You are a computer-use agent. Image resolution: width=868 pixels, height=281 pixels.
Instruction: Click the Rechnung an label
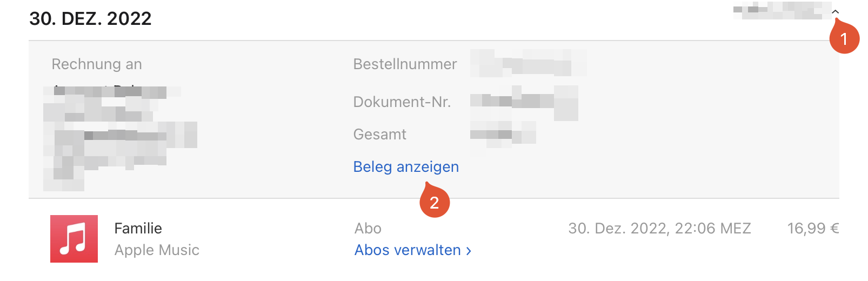[97, 64]
